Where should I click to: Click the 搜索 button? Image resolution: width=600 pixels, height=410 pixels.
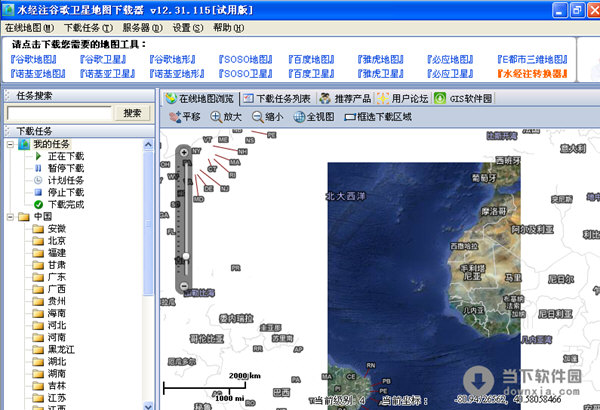coord(132,113)
